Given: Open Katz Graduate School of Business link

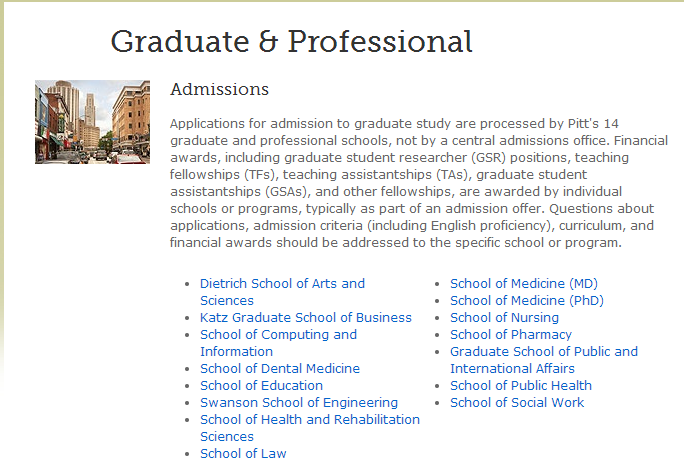Looking at the screenshot, I should point(306,317).
